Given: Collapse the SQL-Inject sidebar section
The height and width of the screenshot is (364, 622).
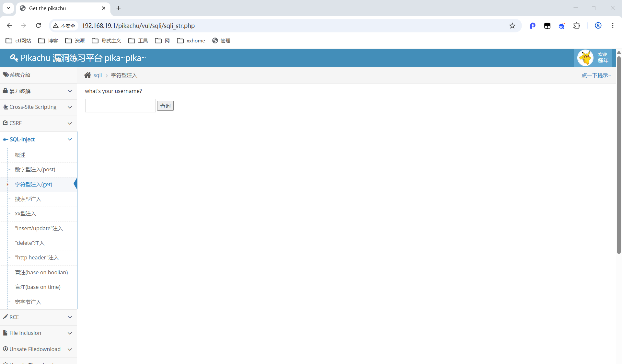Looking at the screenshot, I should coord(38,140).
